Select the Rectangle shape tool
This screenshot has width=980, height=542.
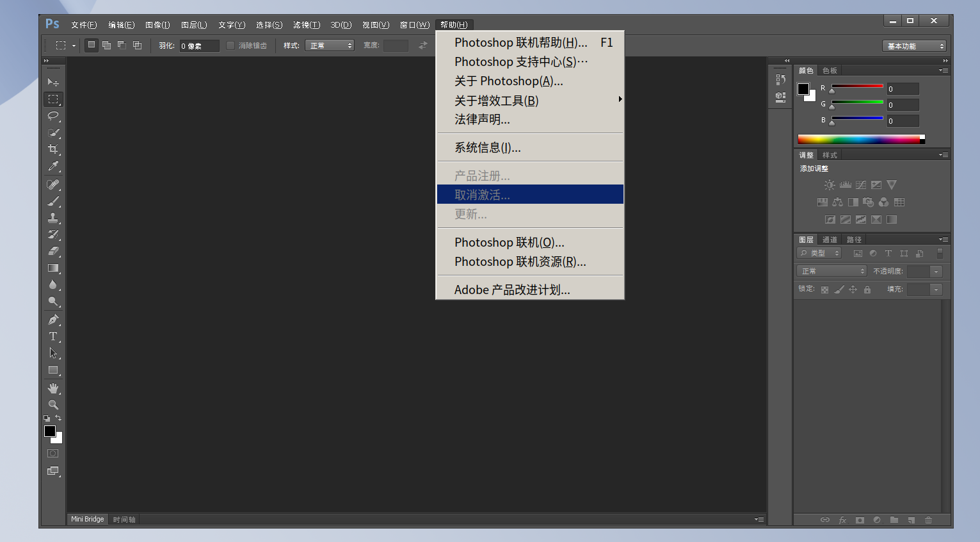click(x=53, y=370)
